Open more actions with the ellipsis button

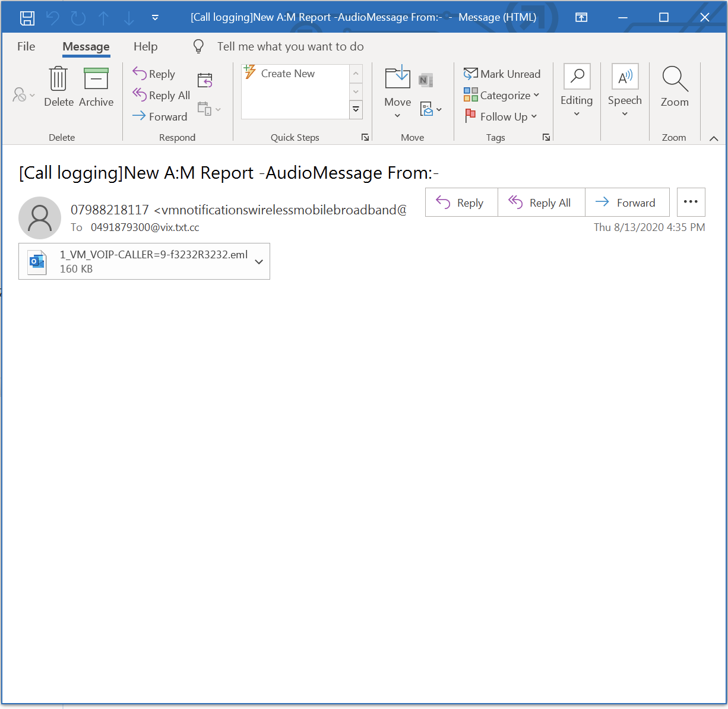click(691, 202)
